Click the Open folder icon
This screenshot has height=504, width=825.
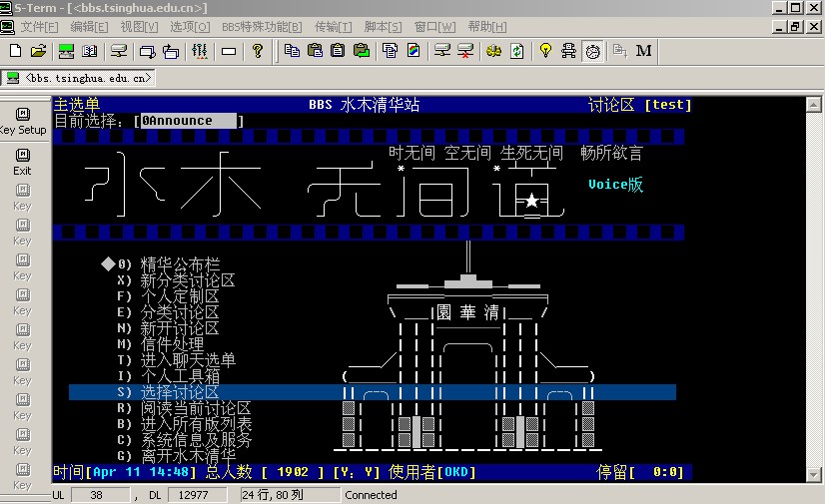[x=38, y=51]
